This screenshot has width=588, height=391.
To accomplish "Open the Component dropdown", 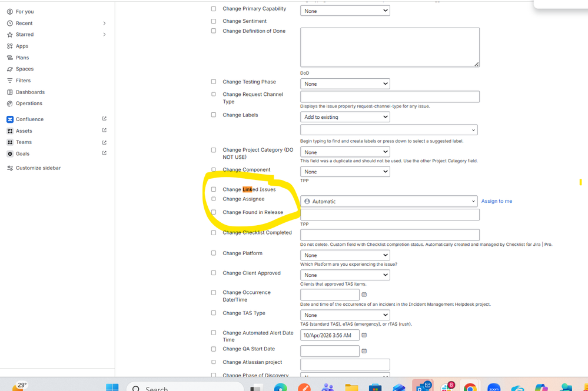I will point(345,172).
